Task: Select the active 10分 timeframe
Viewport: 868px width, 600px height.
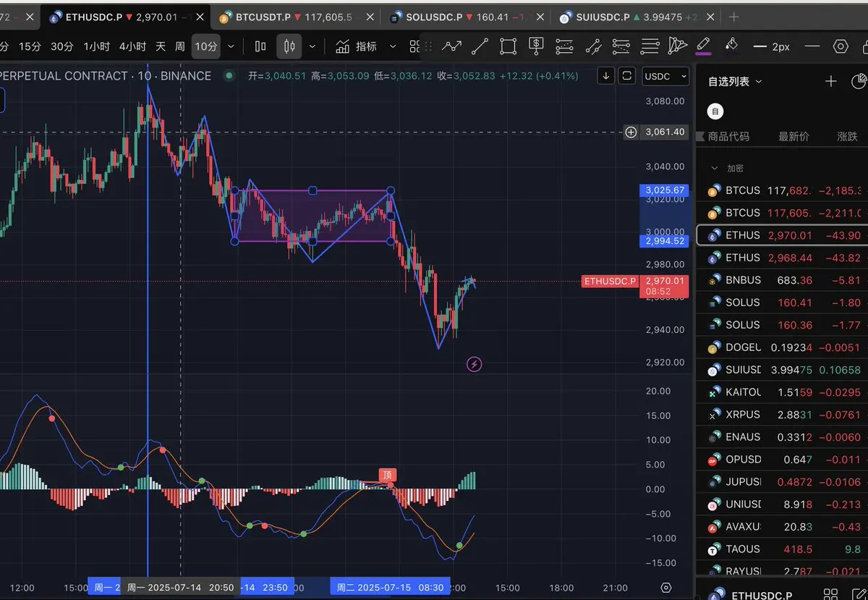Action: pyautogui.click(x=206, y=46)
